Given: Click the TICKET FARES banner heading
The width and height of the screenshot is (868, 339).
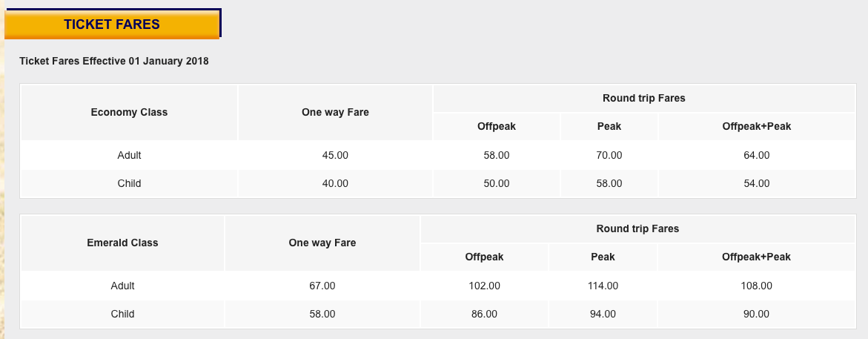Looking at the screenshot, I should 112,24.
